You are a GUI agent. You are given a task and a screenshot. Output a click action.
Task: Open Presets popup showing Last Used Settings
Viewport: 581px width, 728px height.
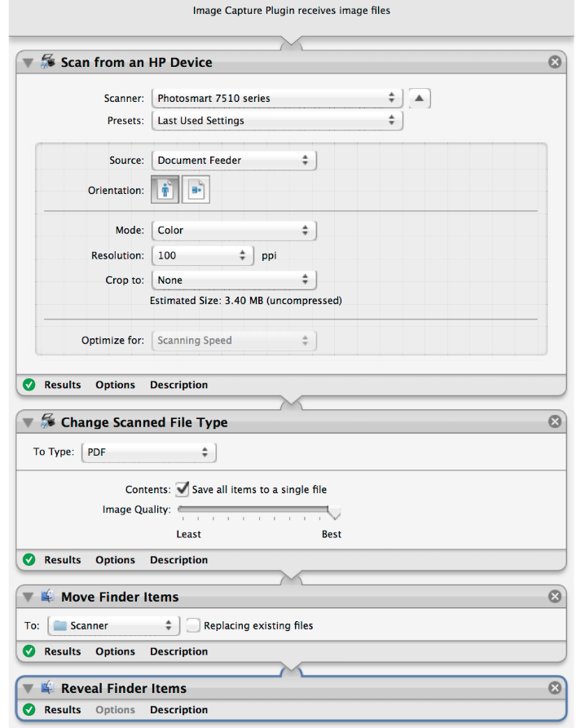(x=277, y=121)
